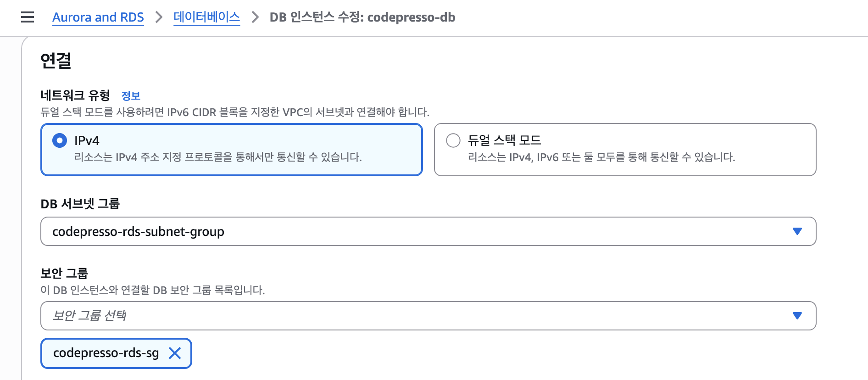Remove the codepresso-rds-sg security group
The image size is (868, 380).
tap(175, 353)
